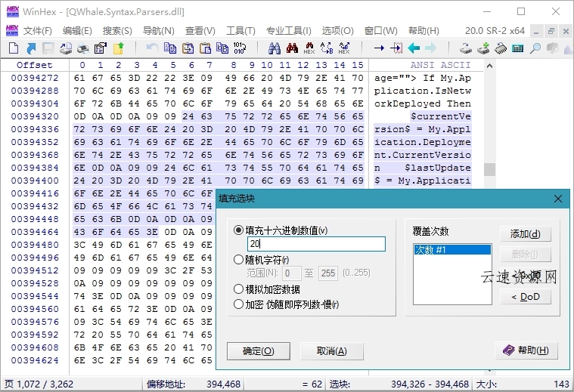574x392 pixels.
Task: Click the Undo arrow icon
Action: (152, 48)
